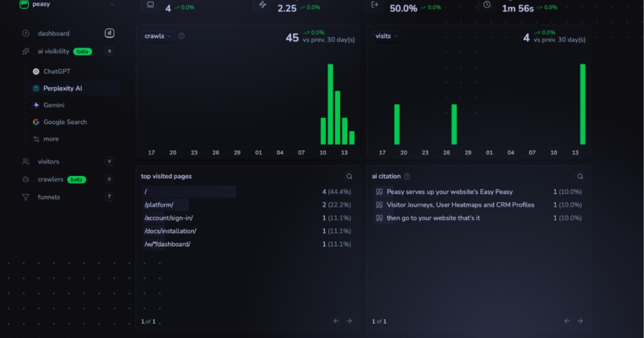This screenshot has height=338, width=644.
Task: Open search in ai citation panel
Action: pyautogui.click(x=580, y=177)
